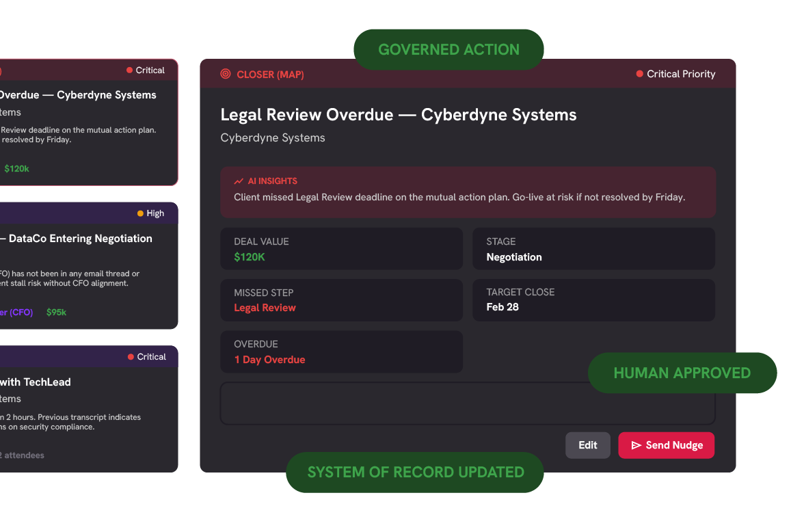
Task: Click the paper plane icon on Send Nudge
Action: (x=636, y=445)
